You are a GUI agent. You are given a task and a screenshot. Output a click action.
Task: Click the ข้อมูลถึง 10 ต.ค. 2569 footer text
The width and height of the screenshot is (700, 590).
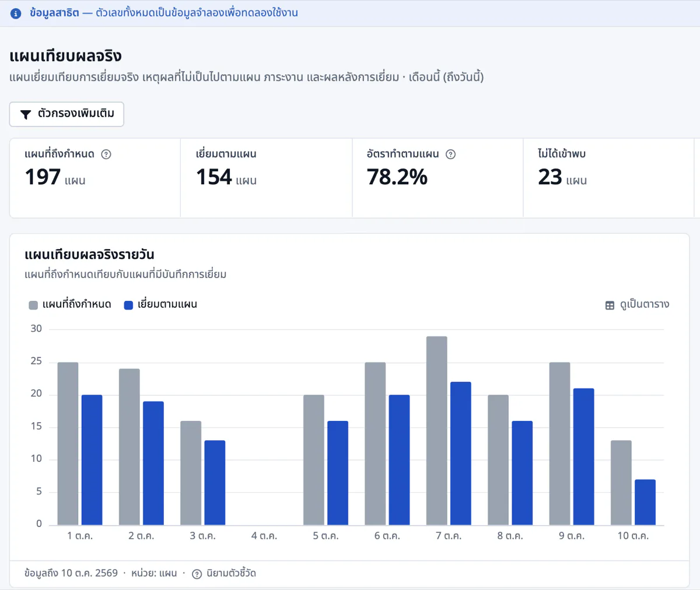click(71, 574)
